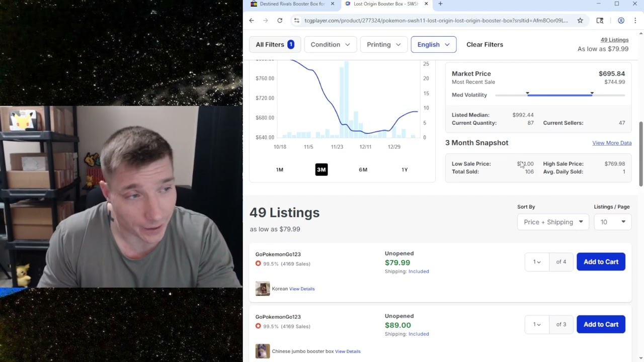The width and height of the screenshot is (644, 362).
Task: Click the High Sale Price $769.98 value
Action: 614,163
